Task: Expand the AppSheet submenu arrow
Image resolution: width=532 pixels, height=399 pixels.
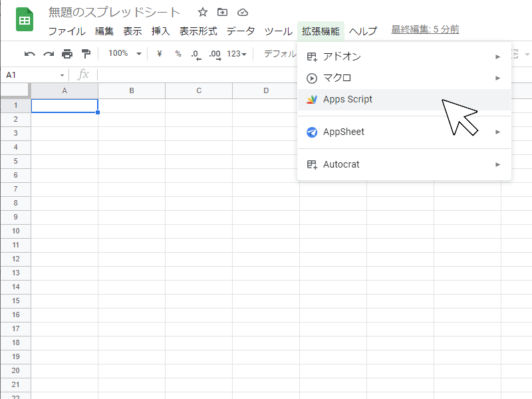Action: tap(497, 132)
